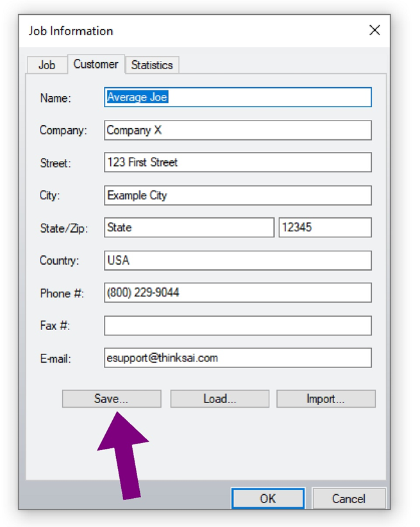Click the E-mail address field
The height and width of the screenshot is (527, 420).
tap(238, 358)
